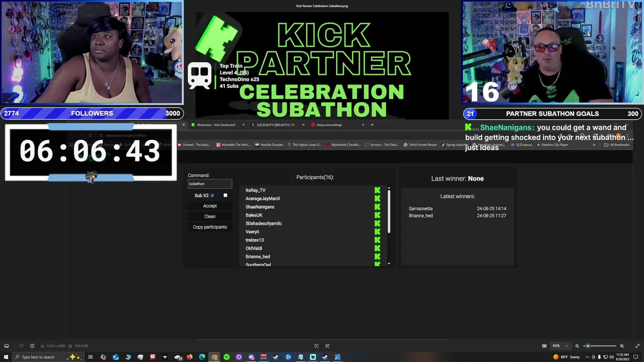This screenshot has width=644, height=362.
Task: Click the Sub X2 info icon
Action: click(212, 196)
